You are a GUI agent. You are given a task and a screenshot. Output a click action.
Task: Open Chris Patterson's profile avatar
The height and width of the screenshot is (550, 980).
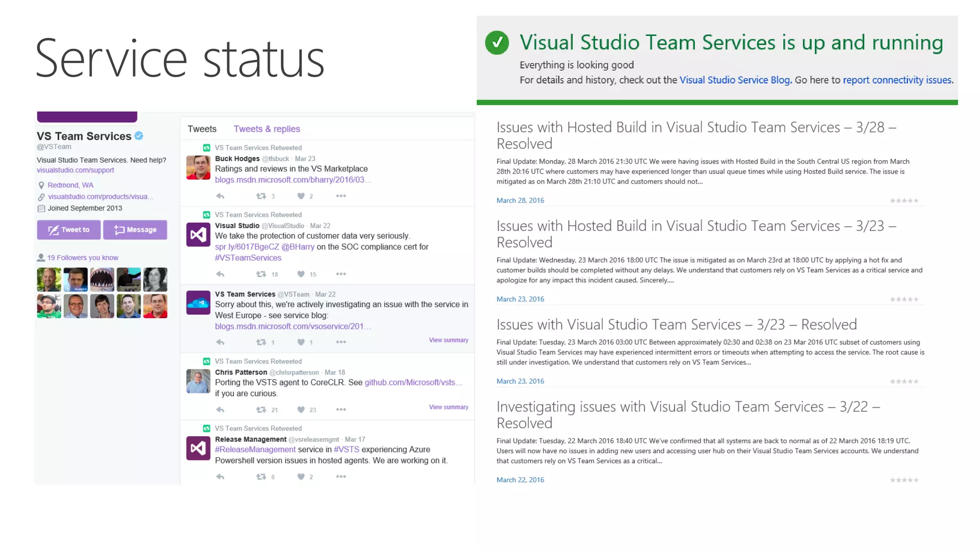tap(198, 381)
